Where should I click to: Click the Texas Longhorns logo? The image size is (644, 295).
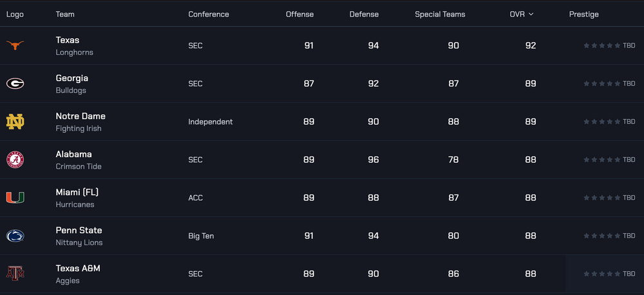15,45
